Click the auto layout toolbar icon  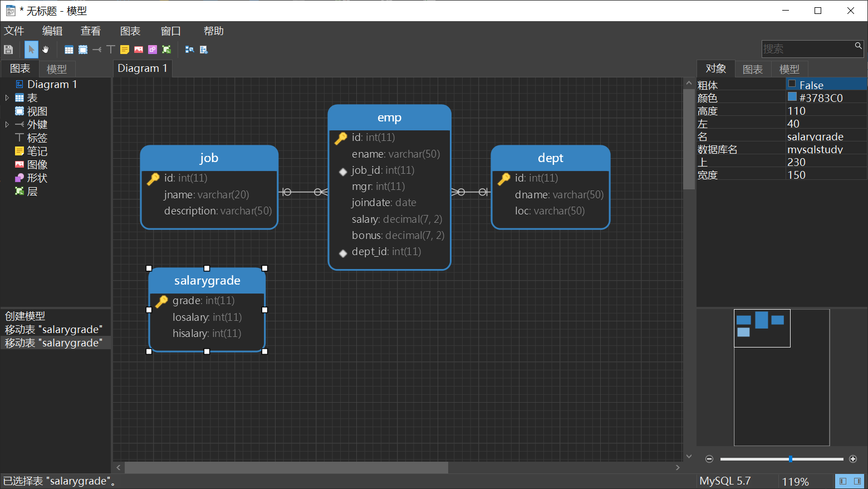tap(190, 50)
